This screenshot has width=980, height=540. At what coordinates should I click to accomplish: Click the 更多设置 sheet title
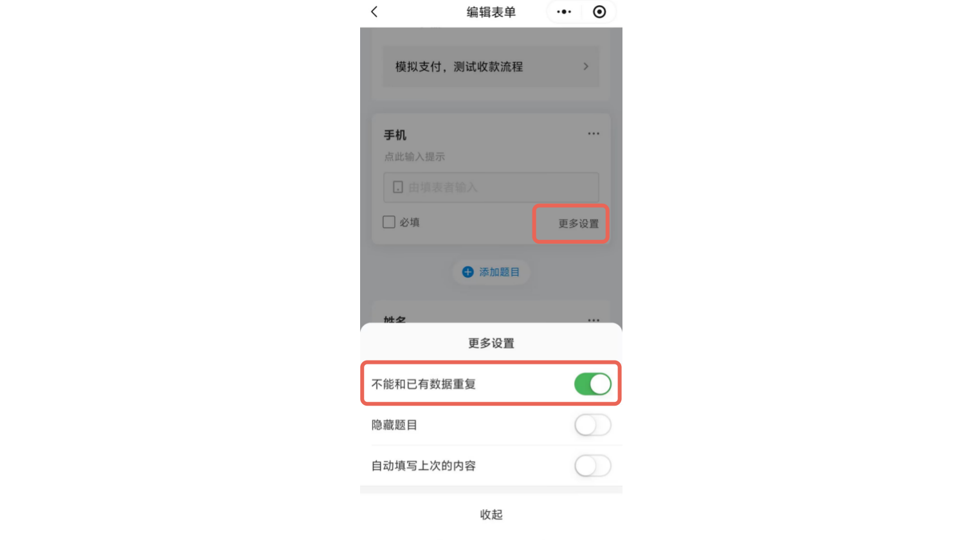click(491, 343)
